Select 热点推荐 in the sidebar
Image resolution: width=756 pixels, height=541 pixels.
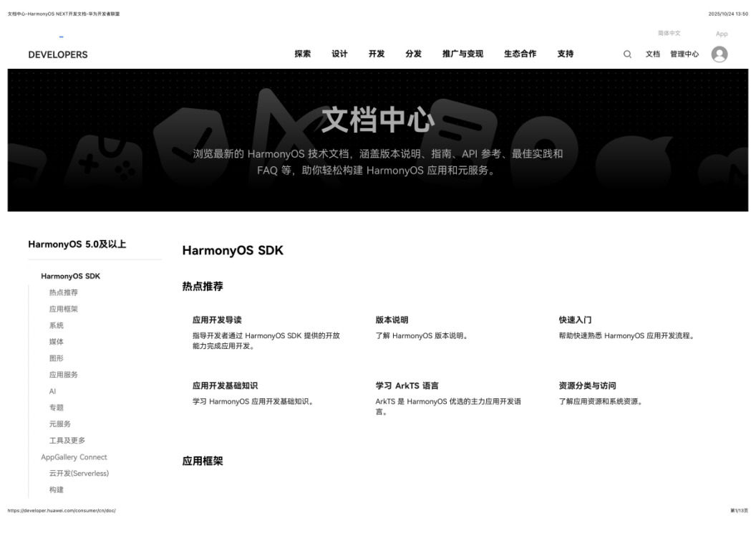pos(64,292)
